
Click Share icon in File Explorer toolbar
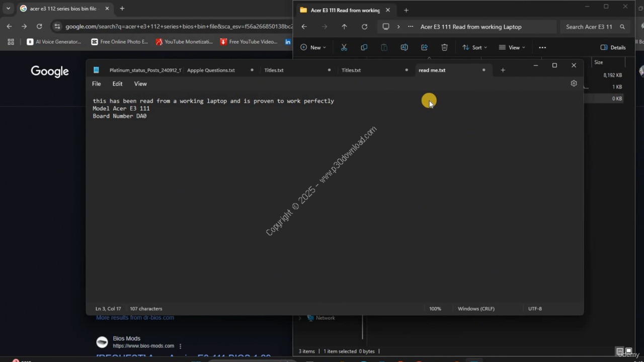tap(424, 47)
